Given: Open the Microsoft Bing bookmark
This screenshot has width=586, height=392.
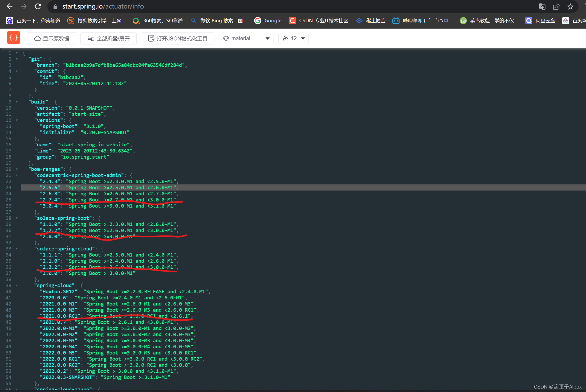Looking at the screenshot, I should coord(219,20).
